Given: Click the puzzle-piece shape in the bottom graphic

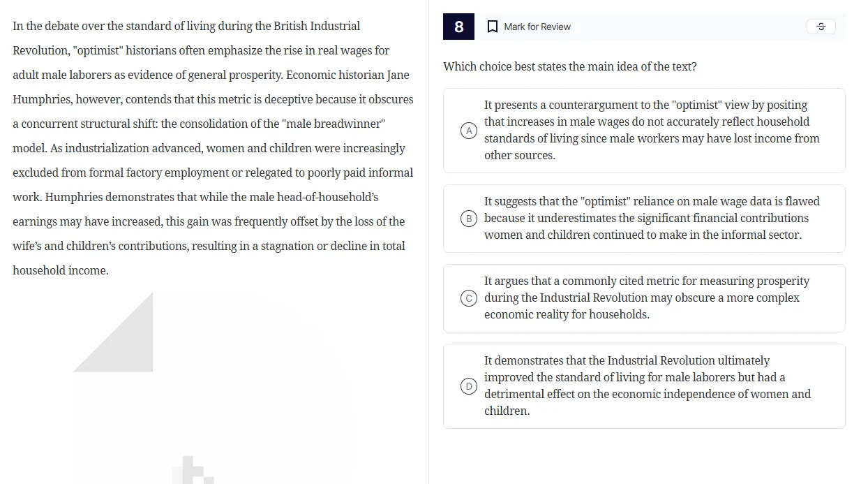Looking at the screenshot, I should point(193,474).
